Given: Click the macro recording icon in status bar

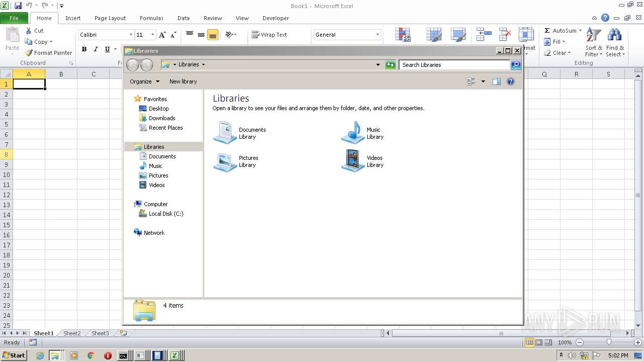Looking at the screenshot, I should point(33,342).
